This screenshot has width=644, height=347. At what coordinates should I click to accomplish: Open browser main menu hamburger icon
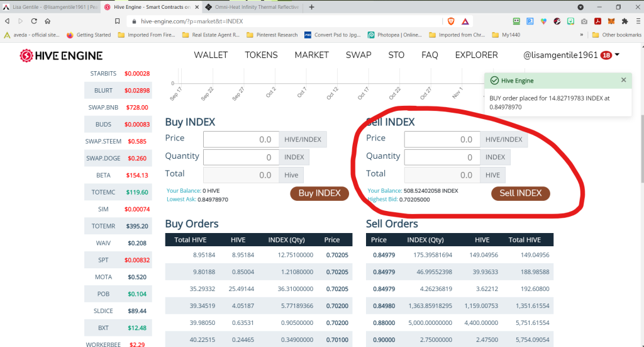click(x=638, y=21)
